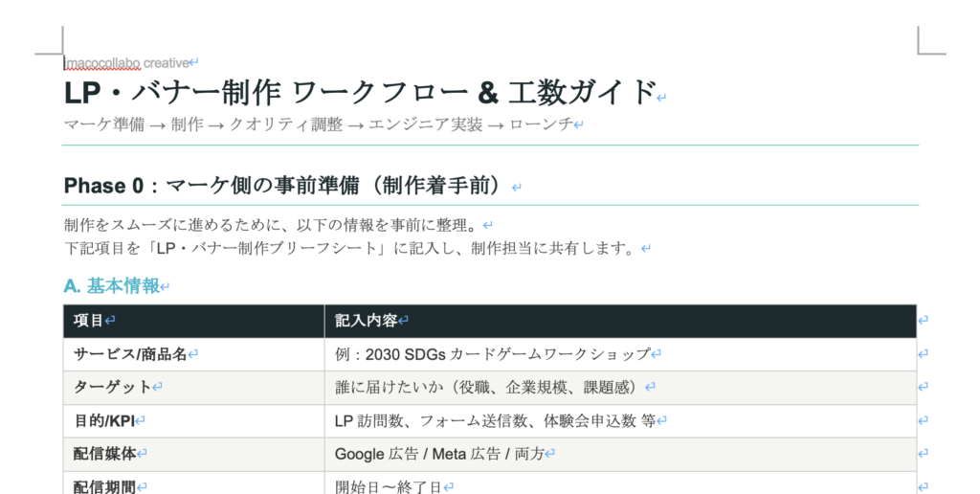This screenshot has width=980, height=494.
Task: Click "エンジニア実装" in the subtitle line
Action: 426,124
